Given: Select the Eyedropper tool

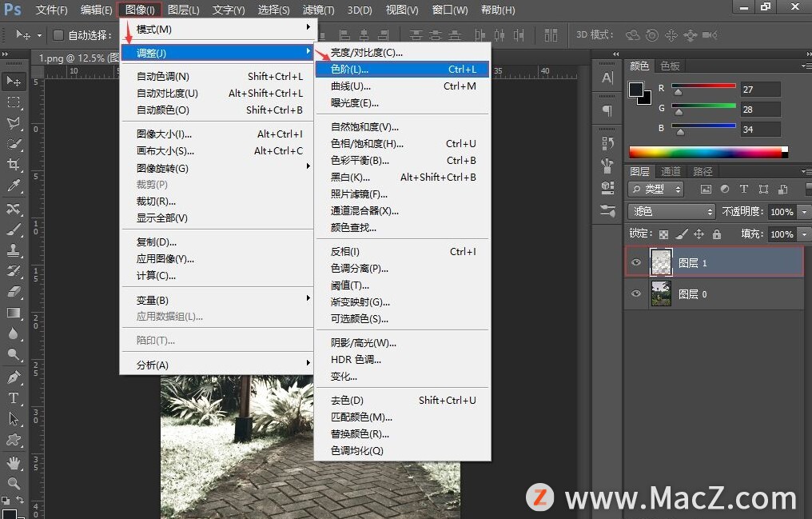Looking at the screenshot, I should tap(14, 186).
